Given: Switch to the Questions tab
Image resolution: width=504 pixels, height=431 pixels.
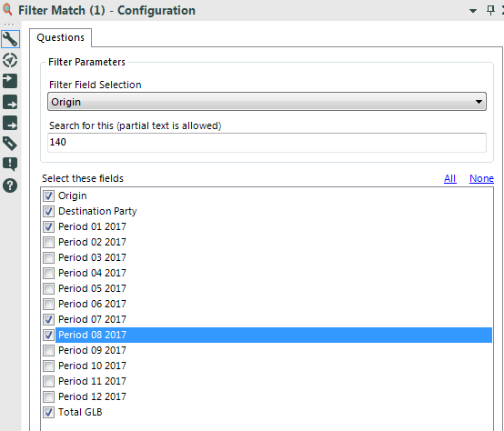Looking at the screenshot, I should (x=60, y=37).
